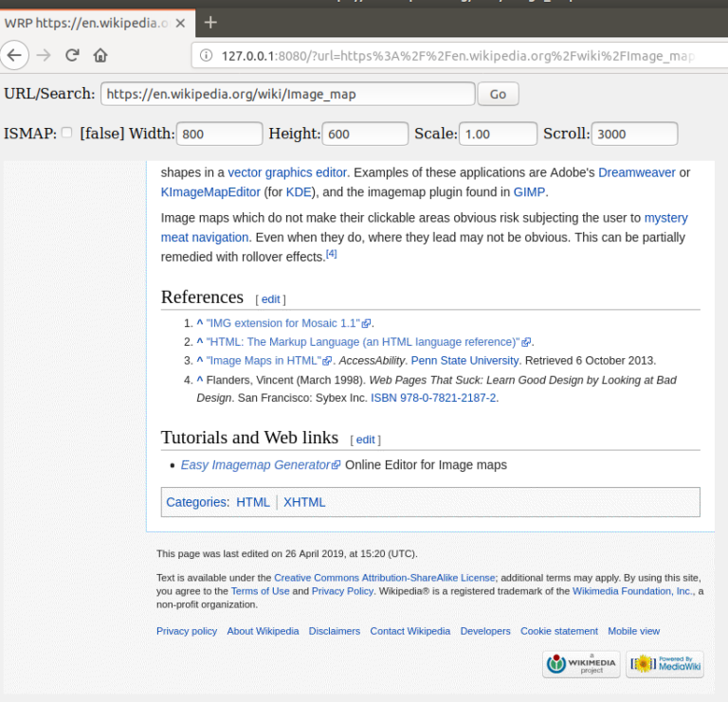This screenshot has width=728, height=702.
Task: Click the Wikimedia project badge
Action: coord(581,664)
